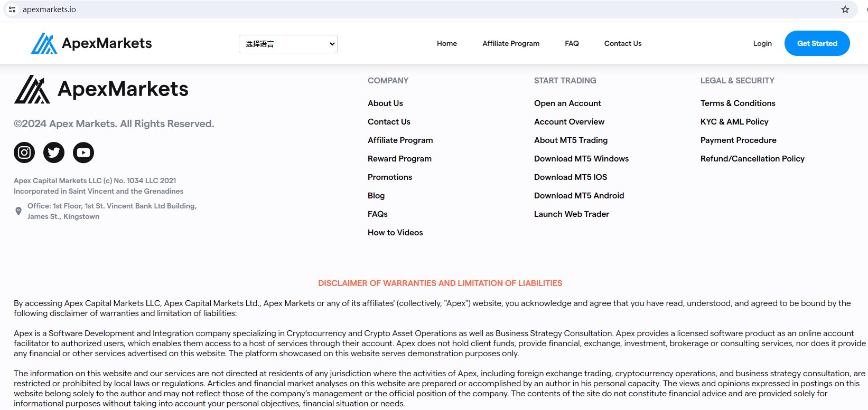
Task: Click the office location pin icon
Action: pos(18,211)
